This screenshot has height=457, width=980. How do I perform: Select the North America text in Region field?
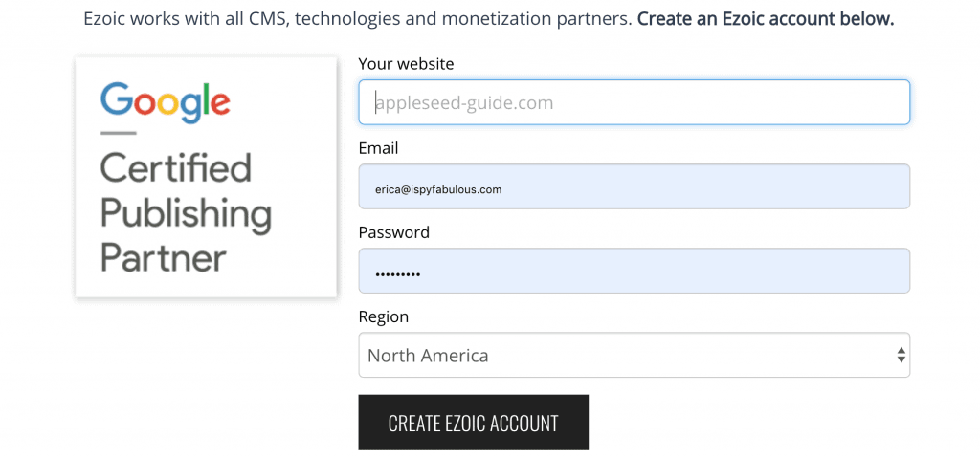(428, 356)
